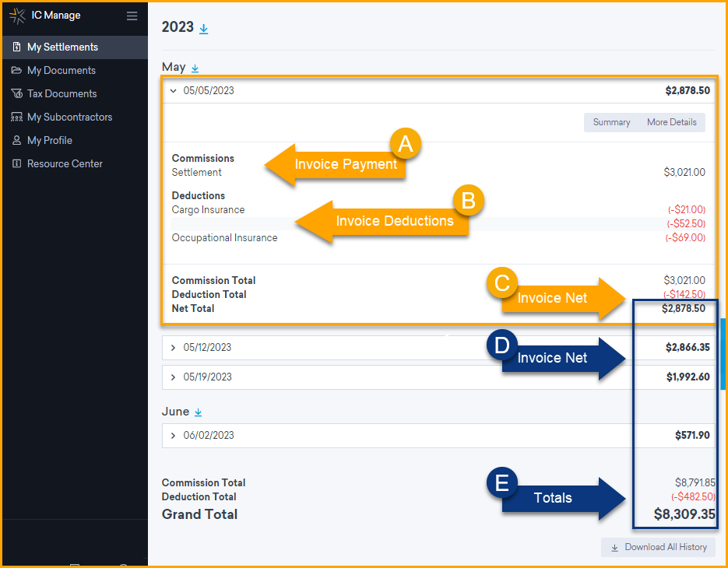Viewport: 728px width, 568px height.
Task: Expand the 05/12/2023 settlement row
Action: [173, 348]
